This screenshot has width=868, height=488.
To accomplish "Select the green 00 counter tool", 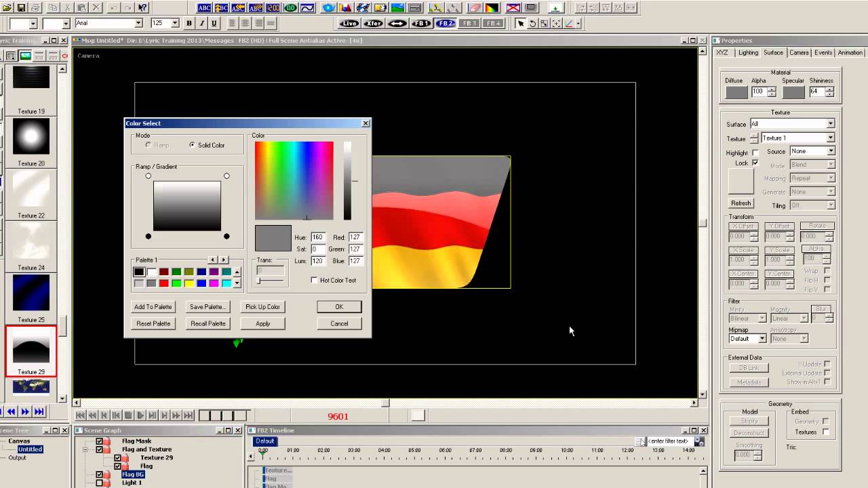I will pyautogui.click(x=290, y=7).
